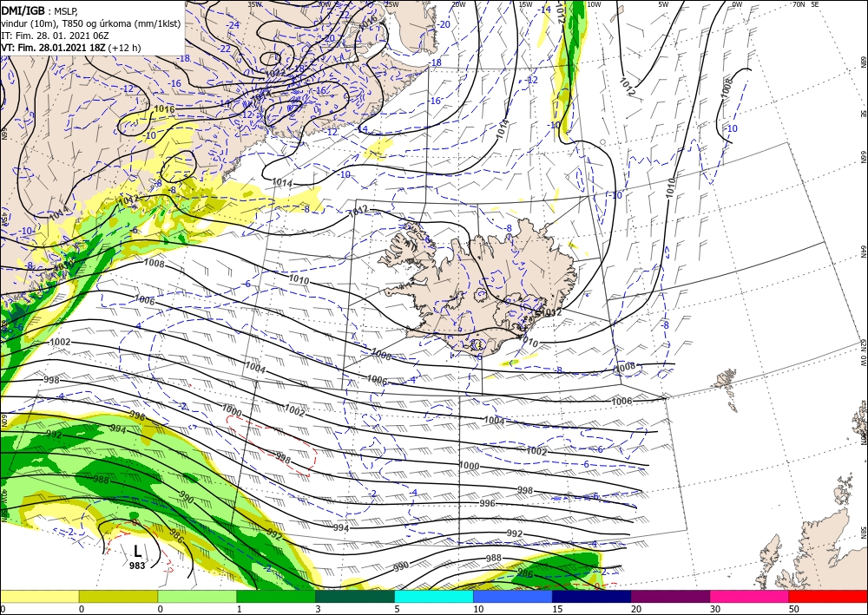Click the '15W' longitude label at the top
Image resolution: width=868 pixels, height=615 pixels.
click(x=525, y=4)
